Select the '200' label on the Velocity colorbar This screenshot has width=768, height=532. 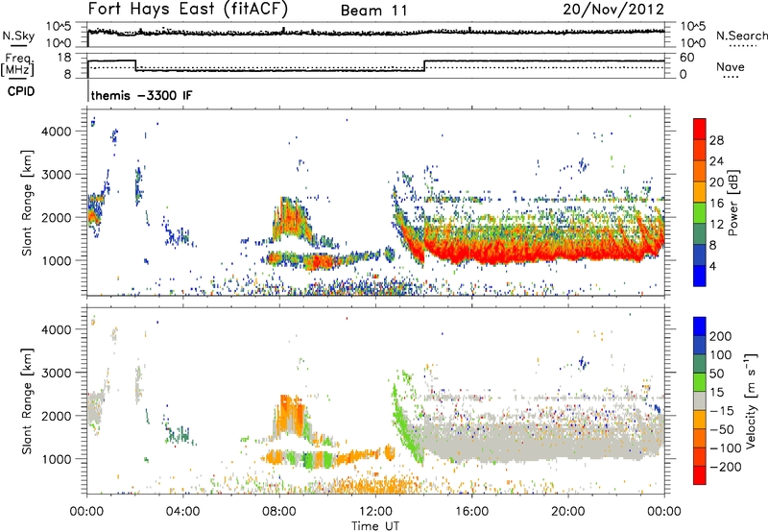pos(721,336)
